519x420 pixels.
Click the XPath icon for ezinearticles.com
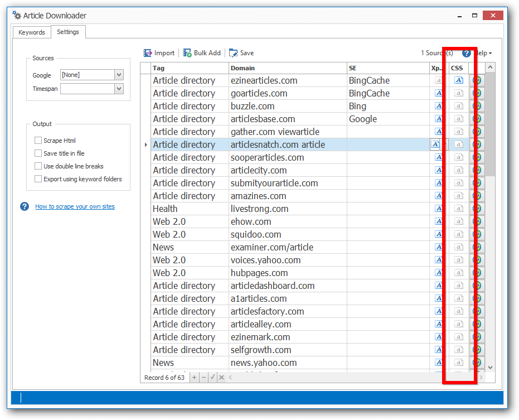[439, 80]
